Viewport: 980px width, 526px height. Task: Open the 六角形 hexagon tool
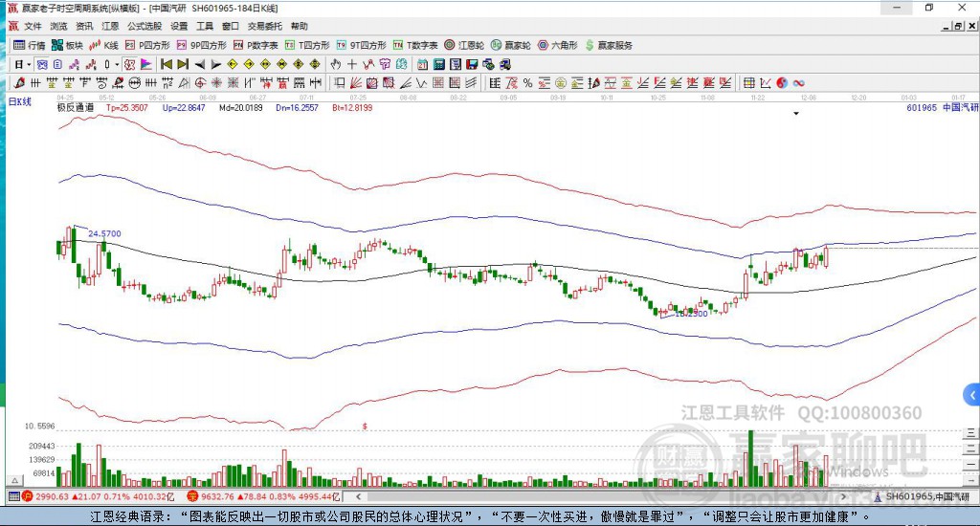(x=558, y=45)
